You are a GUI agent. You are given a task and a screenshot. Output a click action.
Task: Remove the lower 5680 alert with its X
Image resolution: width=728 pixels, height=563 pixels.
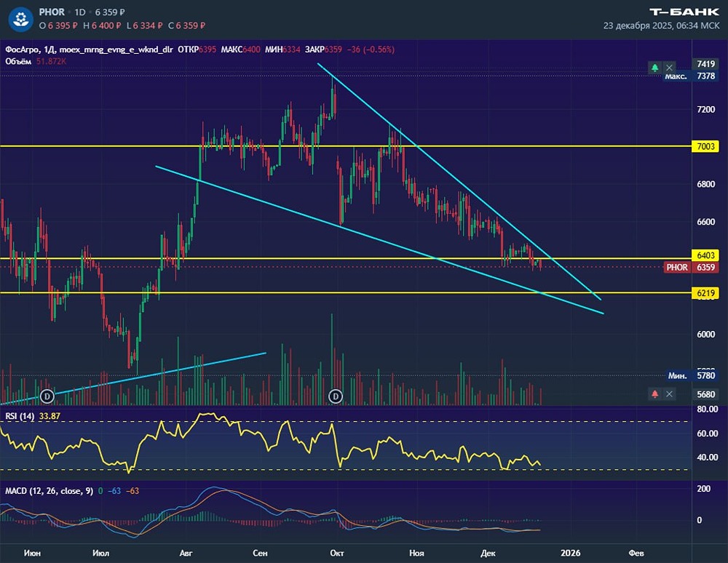669,394
